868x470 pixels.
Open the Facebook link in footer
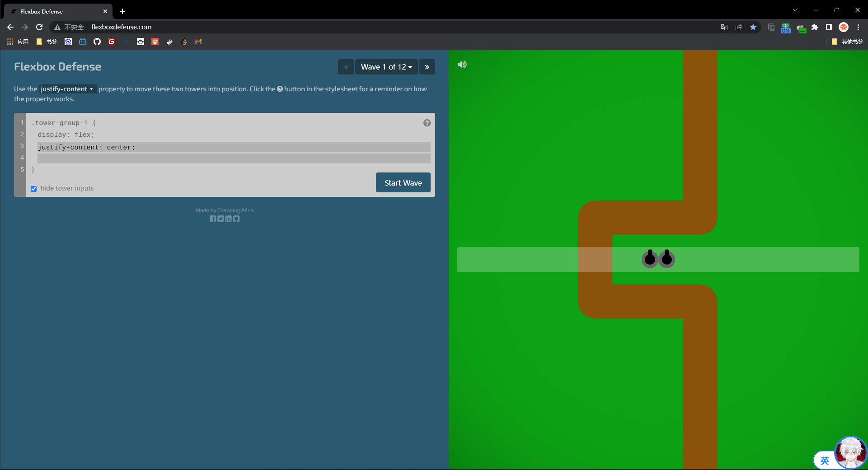click(213, 219)
